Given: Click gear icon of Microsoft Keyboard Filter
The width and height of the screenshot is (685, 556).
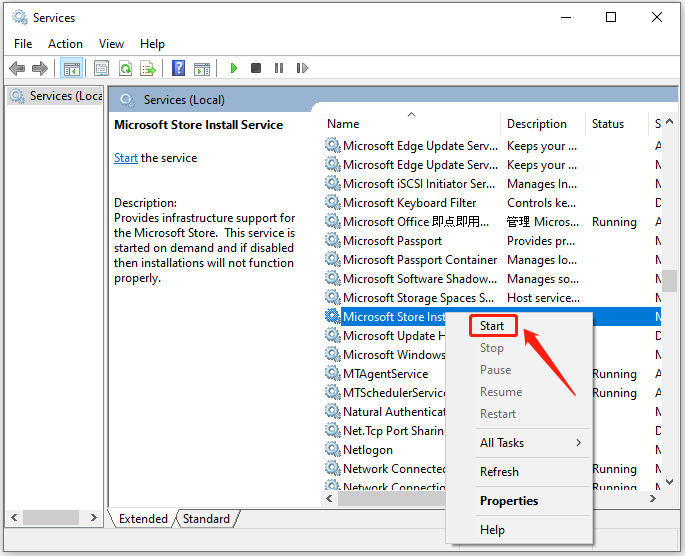Looking at the screenshot, I should click(x=332, y=202).
